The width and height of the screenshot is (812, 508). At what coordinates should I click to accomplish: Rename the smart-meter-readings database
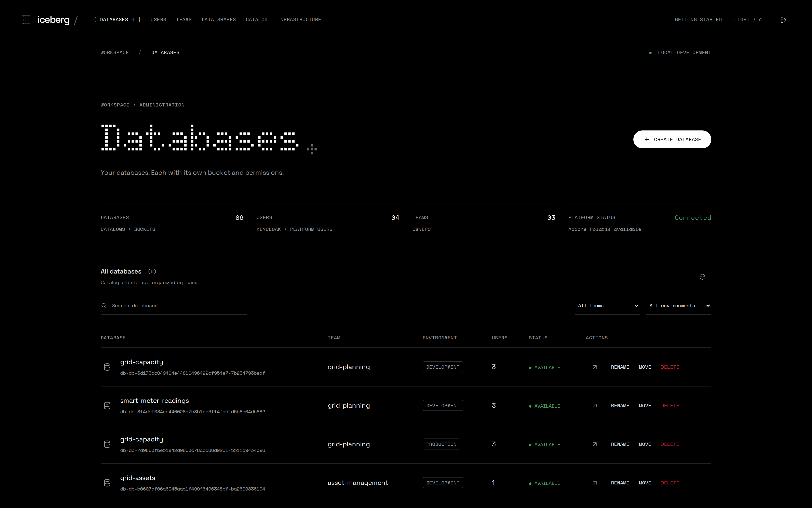click(x=620, y=406)
